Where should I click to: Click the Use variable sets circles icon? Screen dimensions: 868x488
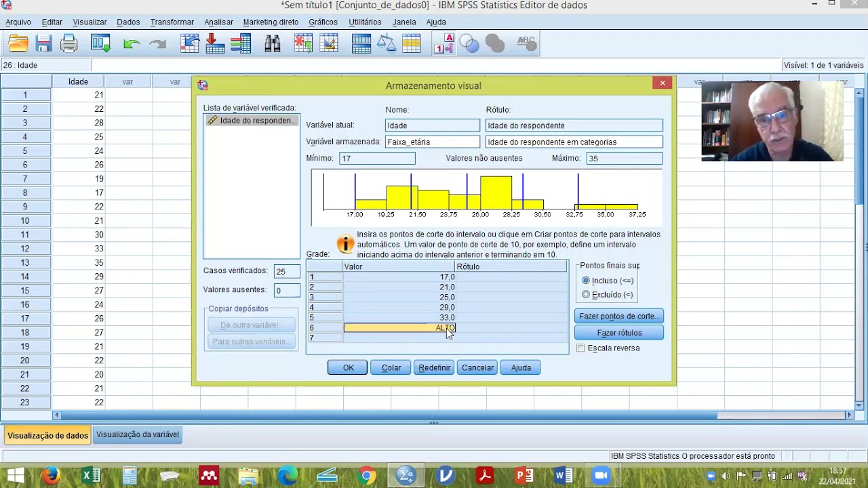[469, 44]
